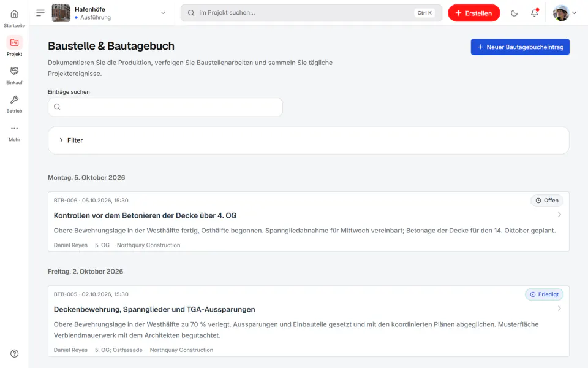Click the Hafenhöfe project thumbnail
Image resolution: width=588 pixels, height=368 pixels.
coord(61,13)
